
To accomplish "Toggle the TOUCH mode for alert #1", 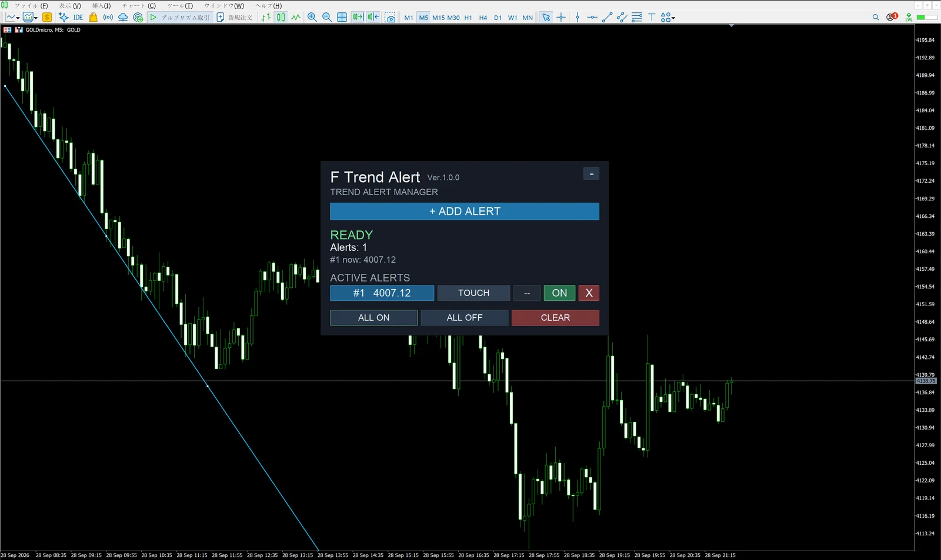I will click(473, 293).
